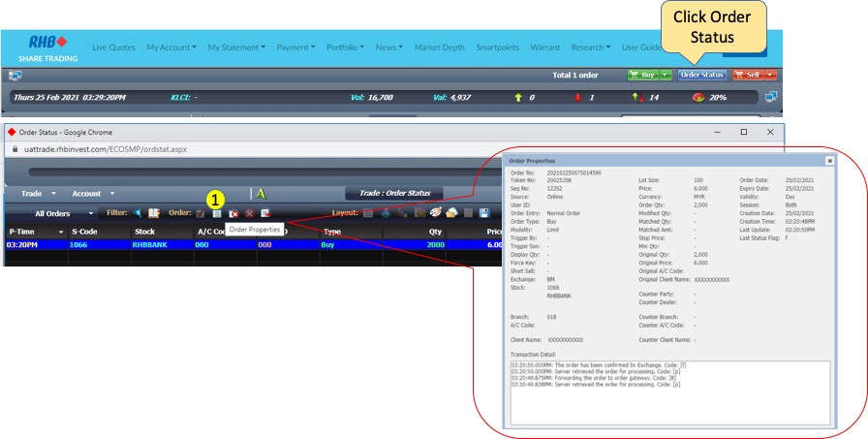Viewport: 868px width, 439px height.
Task: Expand the Research menu
Action: 591,47
